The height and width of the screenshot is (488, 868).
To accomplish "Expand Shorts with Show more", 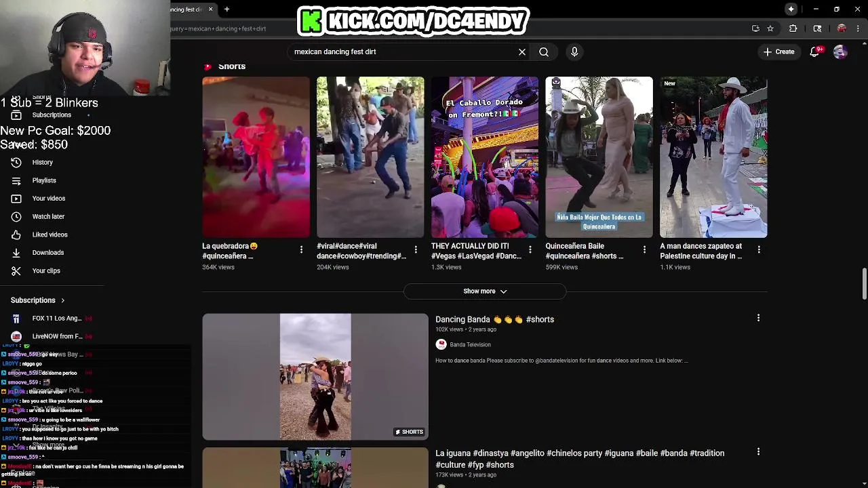I will click(485, 291).
